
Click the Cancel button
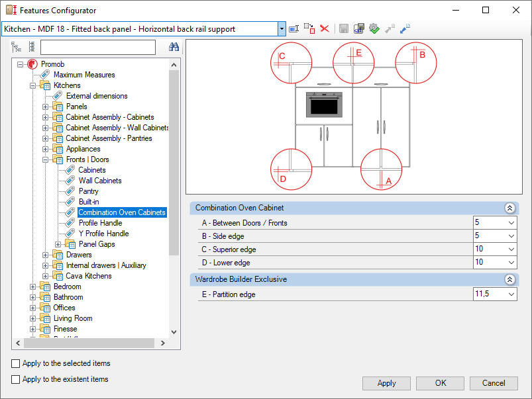(x=494, y=383)
